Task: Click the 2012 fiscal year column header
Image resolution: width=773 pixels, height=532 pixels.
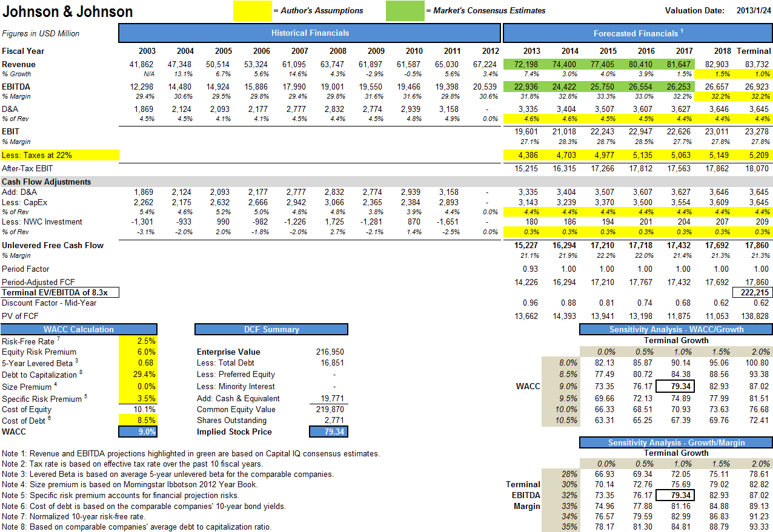Action: pos(489,51)
